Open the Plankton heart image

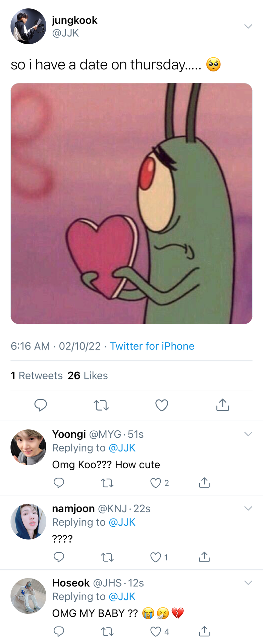point(131,204)
